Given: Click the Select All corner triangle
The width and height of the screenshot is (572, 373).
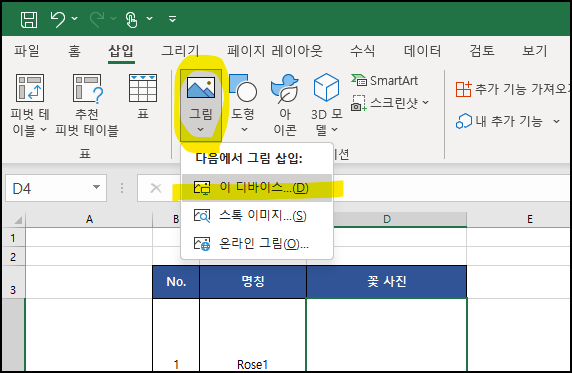Looking at the screenshot, I should pos(17,219).
